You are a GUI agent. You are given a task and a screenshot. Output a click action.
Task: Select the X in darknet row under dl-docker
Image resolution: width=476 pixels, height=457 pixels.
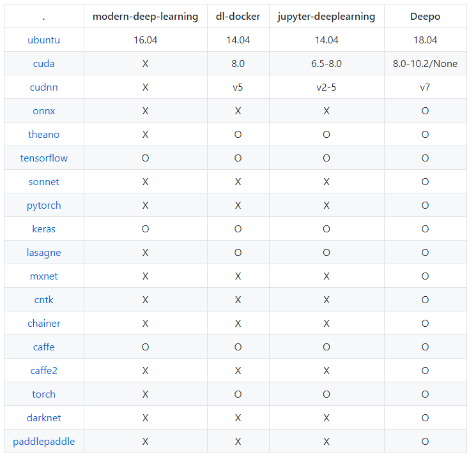point(238,418)
